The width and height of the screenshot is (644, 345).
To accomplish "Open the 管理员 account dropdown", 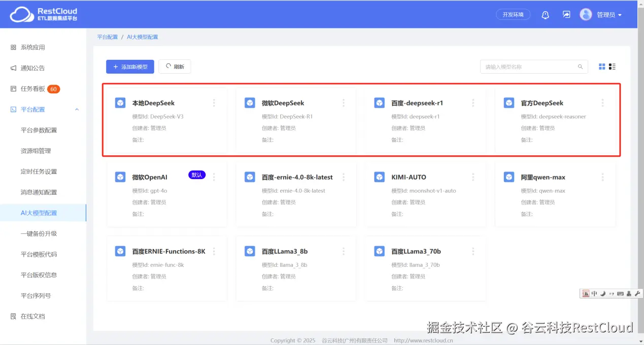I will tap(605, 15).
